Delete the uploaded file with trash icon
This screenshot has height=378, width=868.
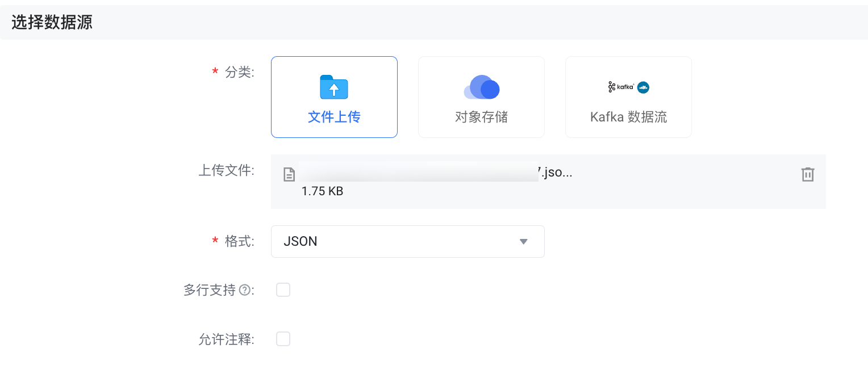(x=807, y=174)
